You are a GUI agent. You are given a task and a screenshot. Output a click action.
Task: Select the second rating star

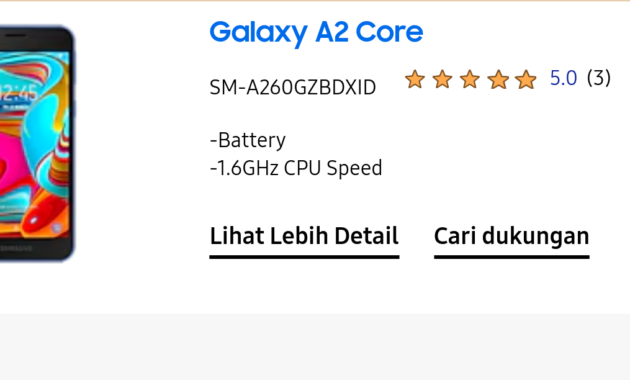pos(442,79)
